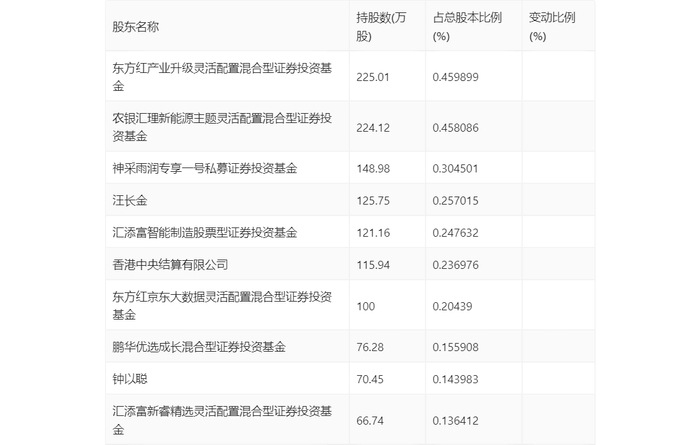The image size is (700, 445).
Task: Select shareholder 神采雨润专享一号私募证券投资基金
Action: (204, 168)
